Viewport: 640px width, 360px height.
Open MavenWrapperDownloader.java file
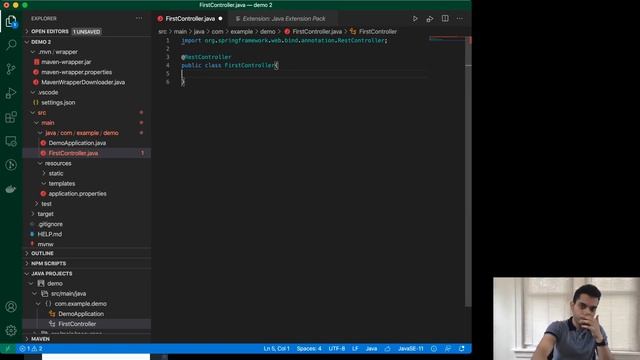[x=83, y=82]
